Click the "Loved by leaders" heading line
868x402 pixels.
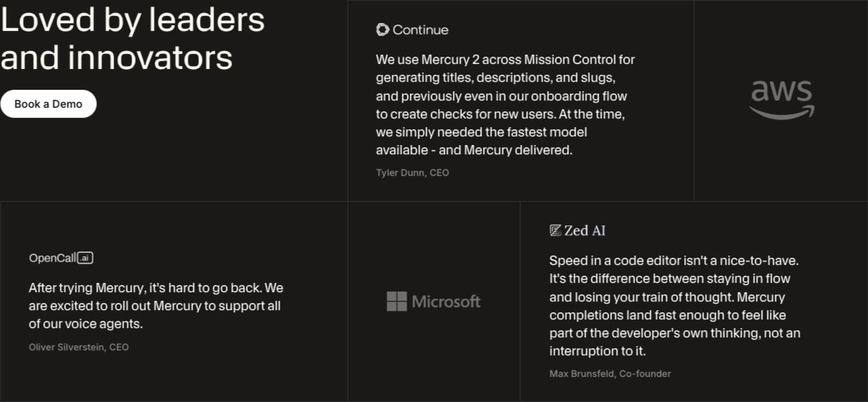pos(132,20)
